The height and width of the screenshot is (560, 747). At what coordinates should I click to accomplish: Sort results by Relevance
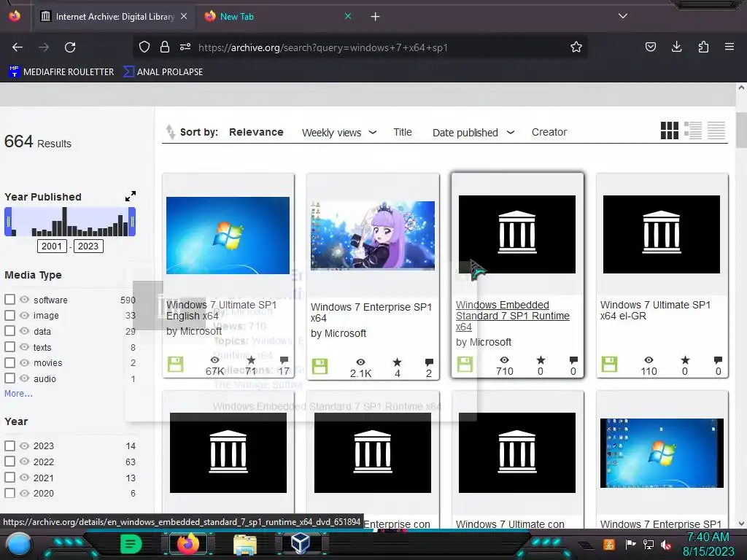[256, 132]
